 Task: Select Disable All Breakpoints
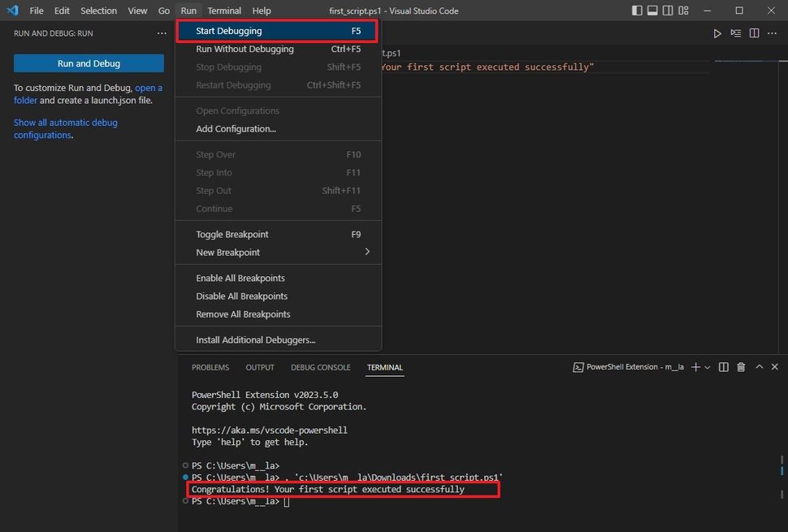[241, 296]
